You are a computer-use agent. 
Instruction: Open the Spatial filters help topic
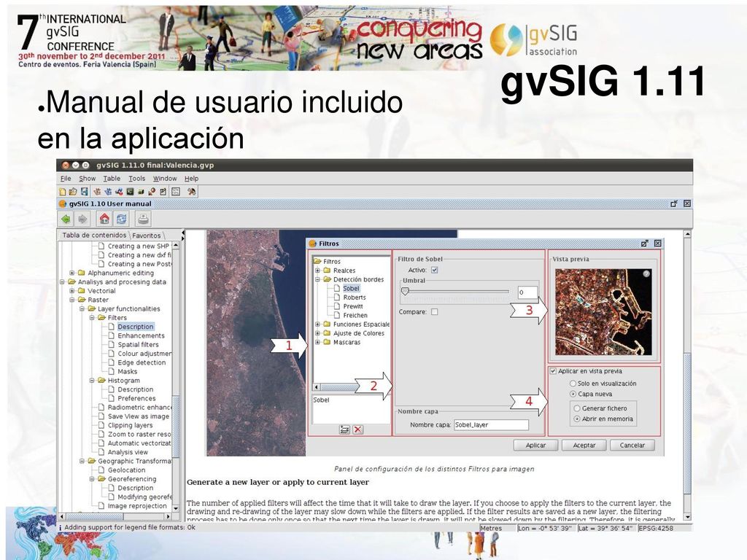tap(138, 345)
